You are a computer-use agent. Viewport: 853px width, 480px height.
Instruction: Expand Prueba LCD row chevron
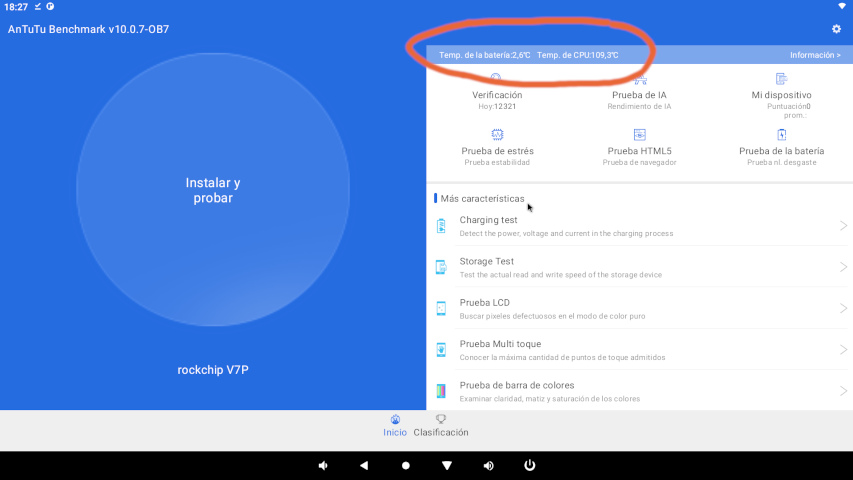tap(843, 308)
